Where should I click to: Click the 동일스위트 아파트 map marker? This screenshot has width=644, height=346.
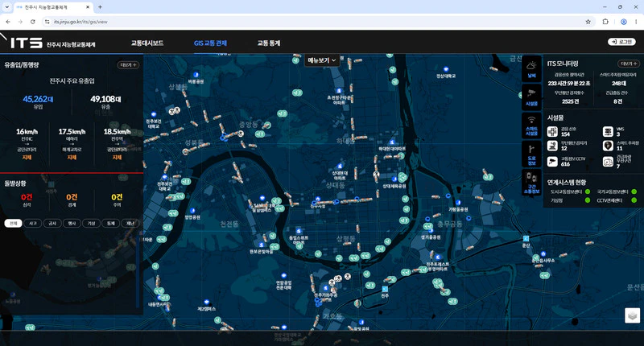pos(299,231)
